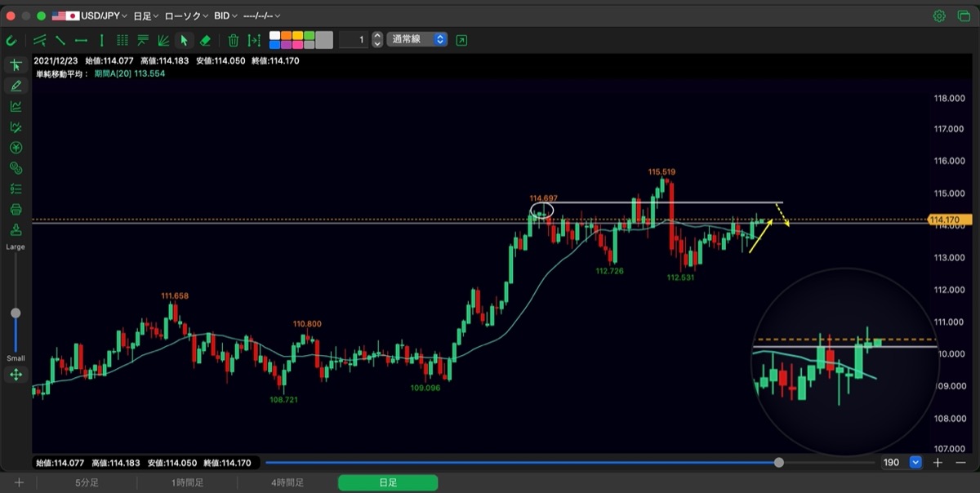Select the diagonal trend line tool

[60, 40]
